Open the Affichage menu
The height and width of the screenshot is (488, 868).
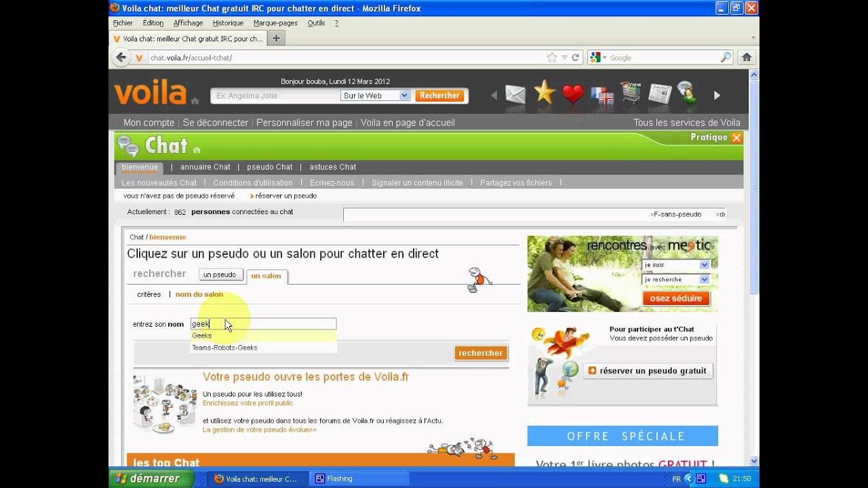coord(188,23)
